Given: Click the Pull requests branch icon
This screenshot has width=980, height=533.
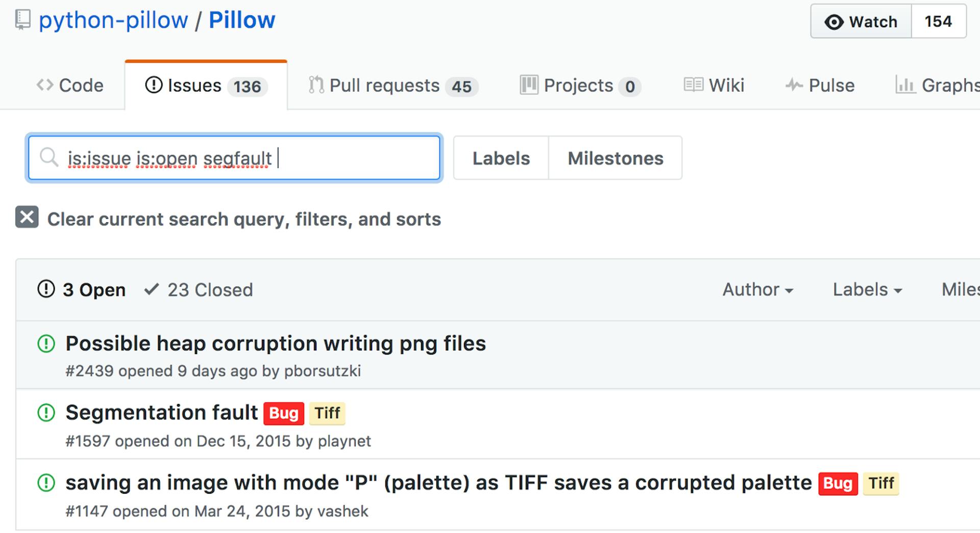Looking at the screenshot, I should pos(315,85).
